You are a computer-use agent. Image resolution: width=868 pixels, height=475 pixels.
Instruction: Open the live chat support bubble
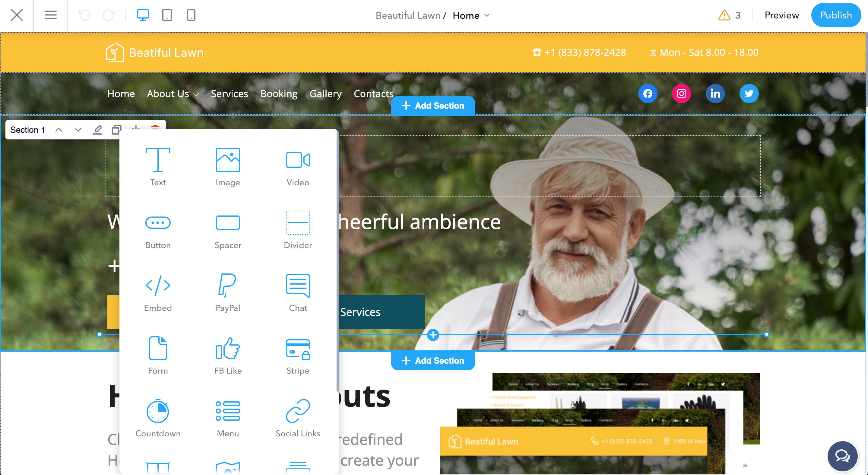(842, 456)
